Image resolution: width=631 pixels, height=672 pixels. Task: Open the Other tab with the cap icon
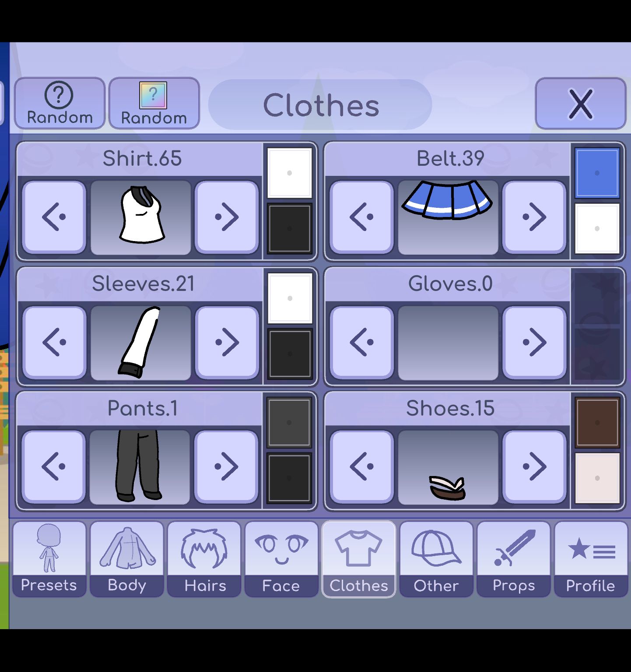pos(436,559)
